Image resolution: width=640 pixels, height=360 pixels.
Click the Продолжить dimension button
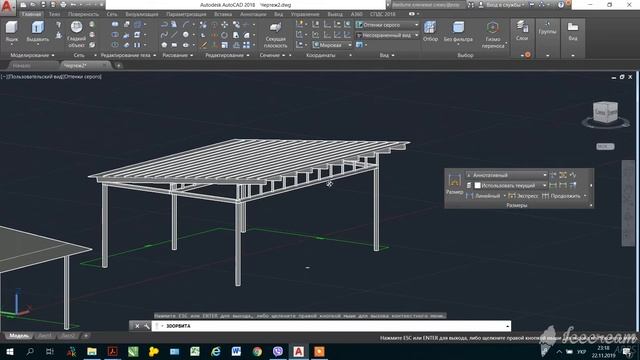click(561, 196)
